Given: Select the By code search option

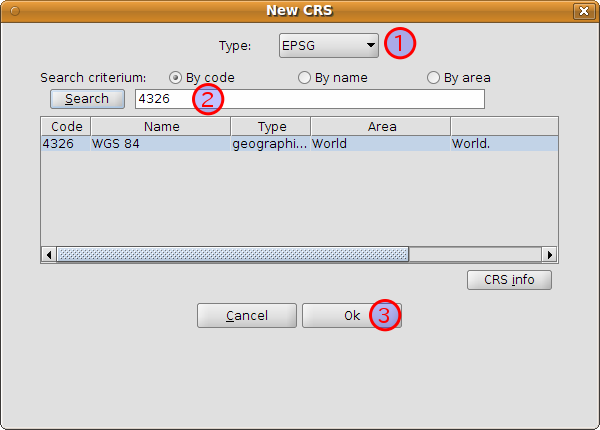Looking at the screenshot, I should [175, 77].
